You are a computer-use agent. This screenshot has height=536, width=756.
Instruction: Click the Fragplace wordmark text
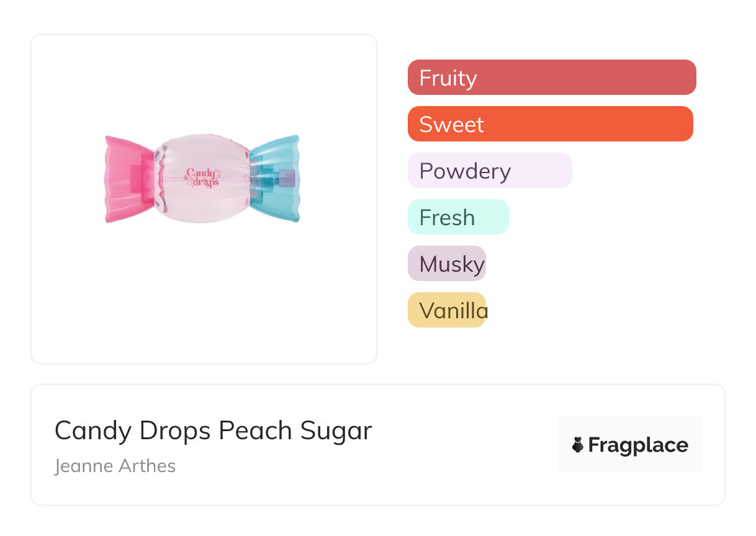pyautogui.click(x=638, y=445)
